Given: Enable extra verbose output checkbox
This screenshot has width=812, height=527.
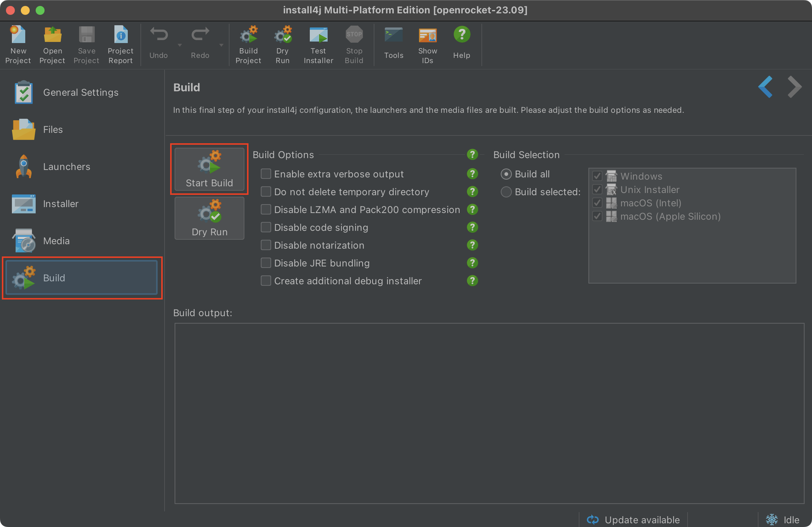Looking at the screenshot, I should tap(266, 174).
